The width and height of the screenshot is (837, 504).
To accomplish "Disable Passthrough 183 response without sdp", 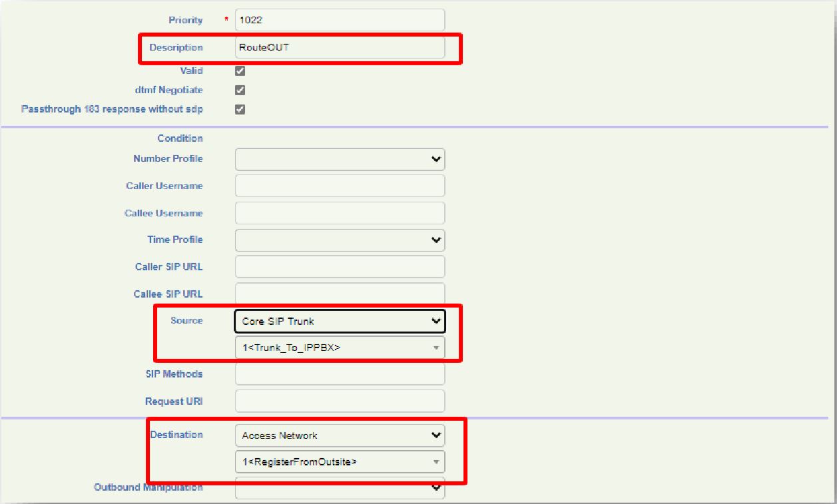I will tap(240, 109).
